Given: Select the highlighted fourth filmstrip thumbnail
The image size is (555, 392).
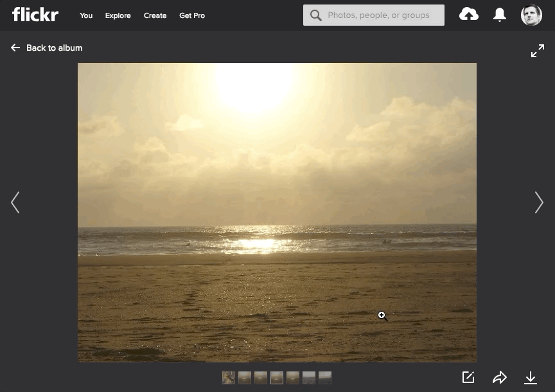Looking at the screenshot, I should click(277, 378).
